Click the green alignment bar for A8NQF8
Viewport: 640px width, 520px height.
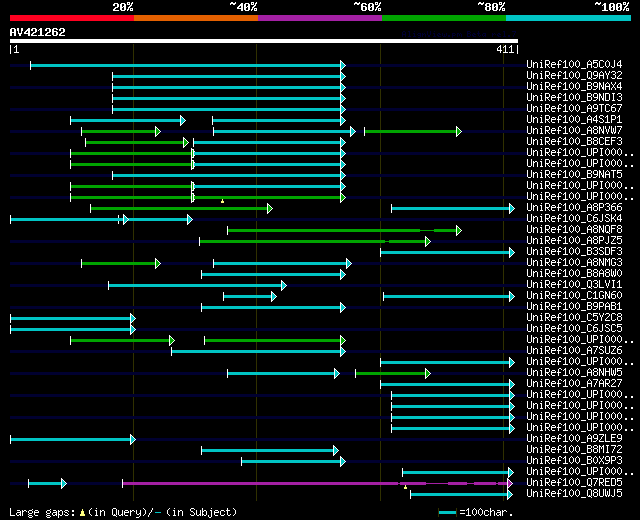tap(344, 231)
